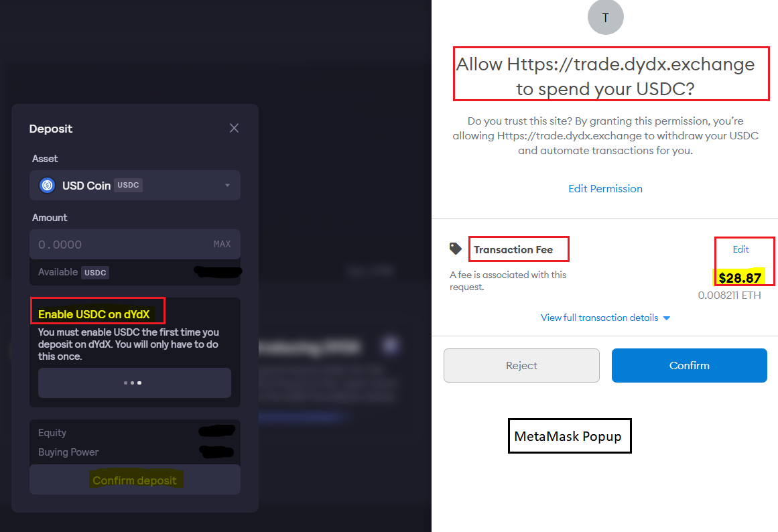778x532 pixels.
Task: Edit the transaction fee amount
Action: 740,249
